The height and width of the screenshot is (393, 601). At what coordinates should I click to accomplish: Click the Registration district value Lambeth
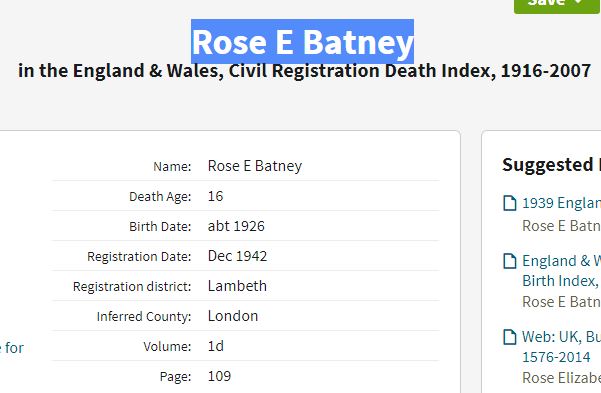(237, 286)
